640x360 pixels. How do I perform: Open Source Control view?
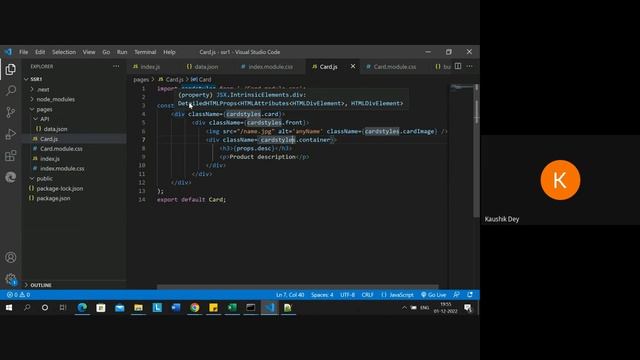point(11,112)
